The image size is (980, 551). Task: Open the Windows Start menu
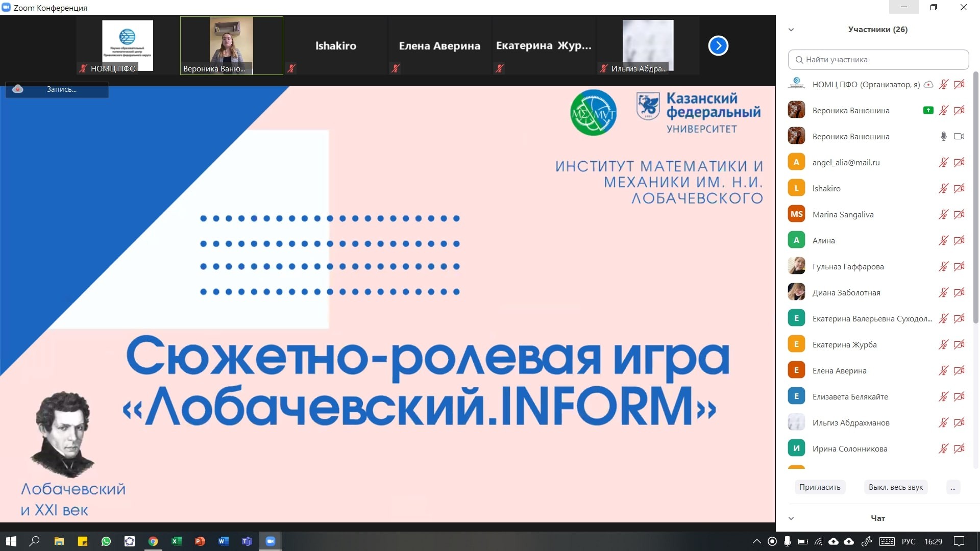pyautogui.click(x=10, y=541)
